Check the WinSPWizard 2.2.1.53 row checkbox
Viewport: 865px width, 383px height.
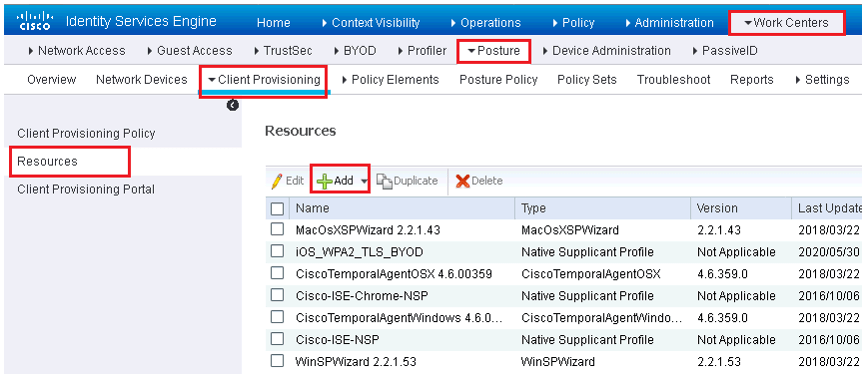[277, 361]
